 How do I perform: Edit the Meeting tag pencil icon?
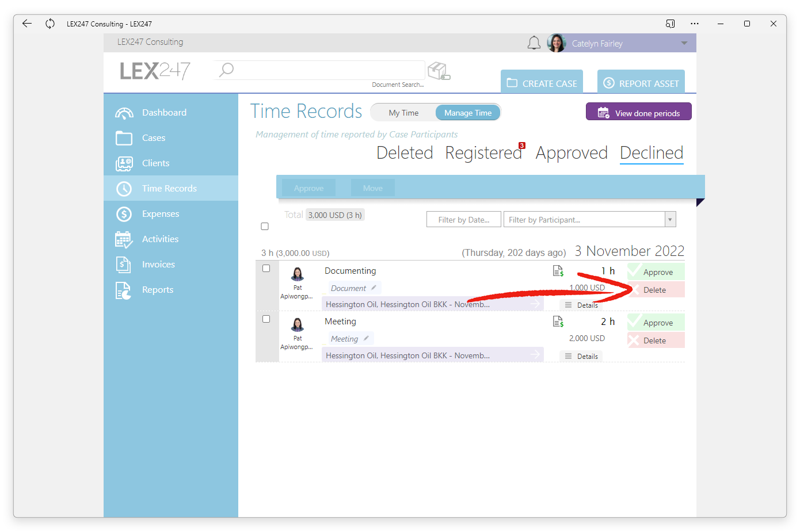click(x=366, y=338)
